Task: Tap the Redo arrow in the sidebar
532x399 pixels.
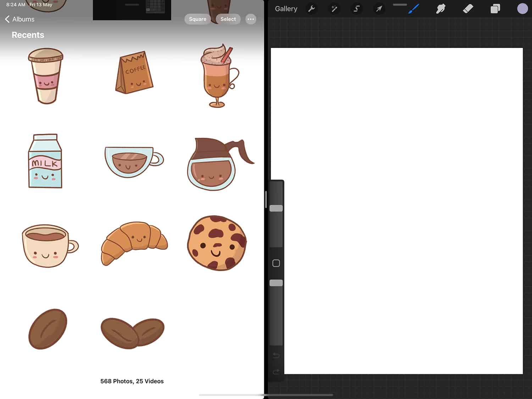Action: (276, 372)
